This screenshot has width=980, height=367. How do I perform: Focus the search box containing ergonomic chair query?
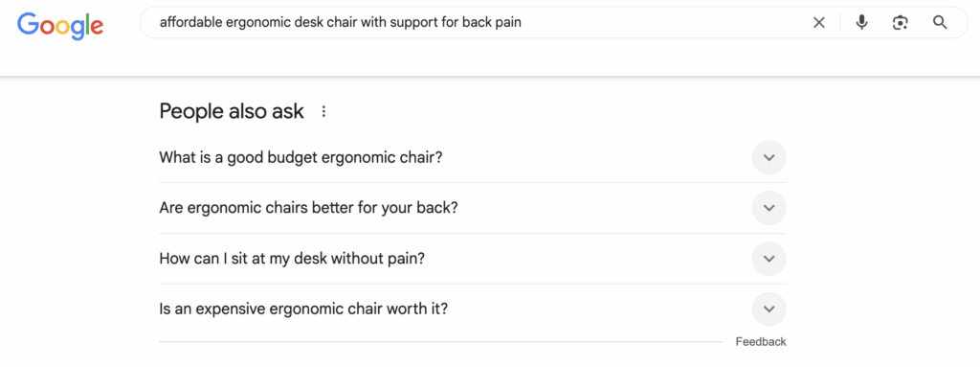tap(475, 23)
